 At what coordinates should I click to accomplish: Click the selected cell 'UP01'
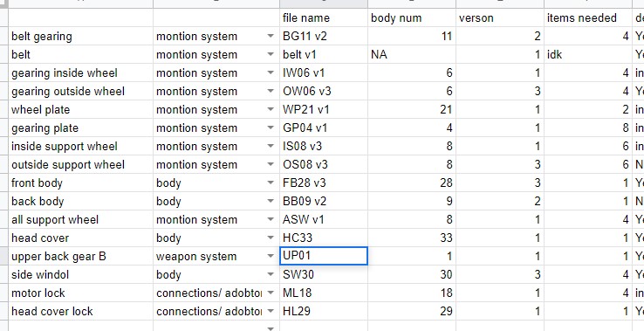324,256
